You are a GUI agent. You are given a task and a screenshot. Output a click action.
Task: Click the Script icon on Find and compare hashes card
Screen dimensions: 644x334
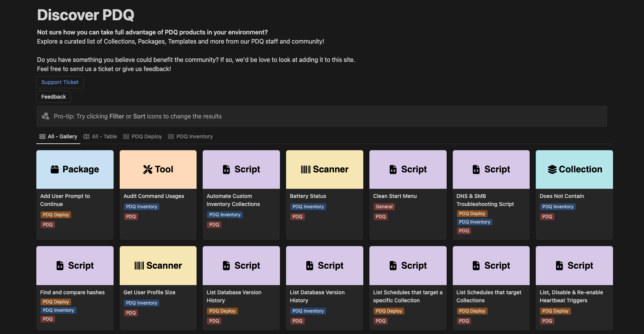[60, 266]
